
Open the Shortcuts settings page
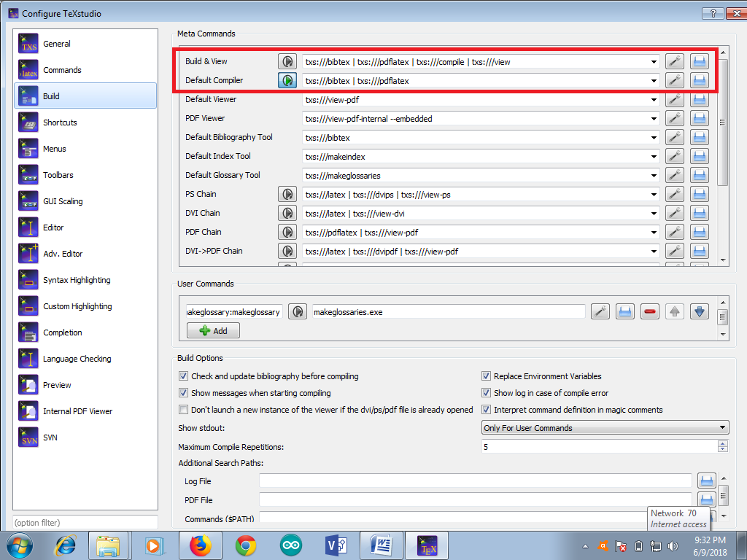[x=85, y=122]
